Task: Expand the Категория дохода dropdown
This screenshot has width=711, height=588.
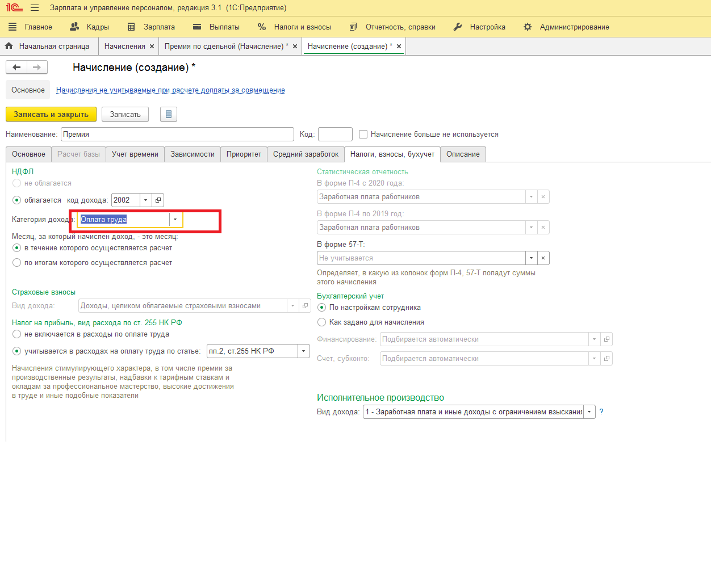Action: coord(175,220)
